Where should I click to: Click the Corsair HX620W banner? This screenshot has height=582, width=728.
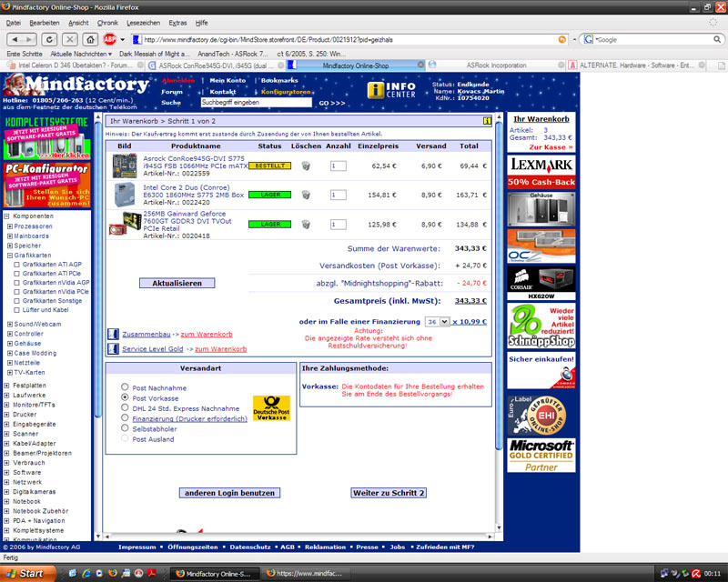point(541,284)
